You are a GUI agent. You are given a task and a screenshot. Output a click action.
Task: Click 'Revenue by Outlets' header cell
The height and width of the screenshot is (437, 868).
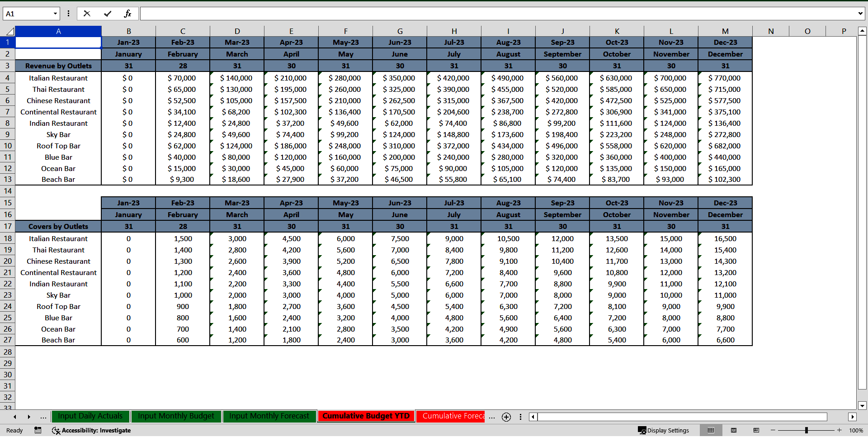pos(58,66)
